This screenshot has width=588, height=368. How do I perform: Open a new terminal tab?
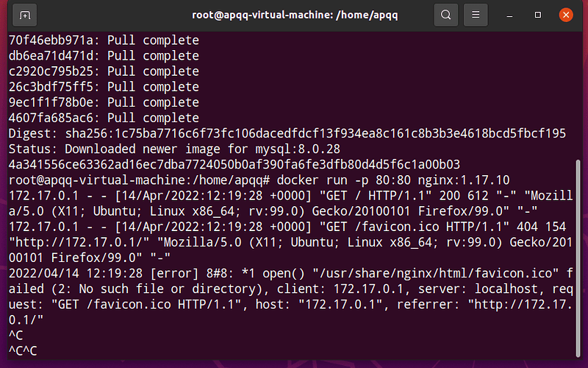[x=25, y=15]
